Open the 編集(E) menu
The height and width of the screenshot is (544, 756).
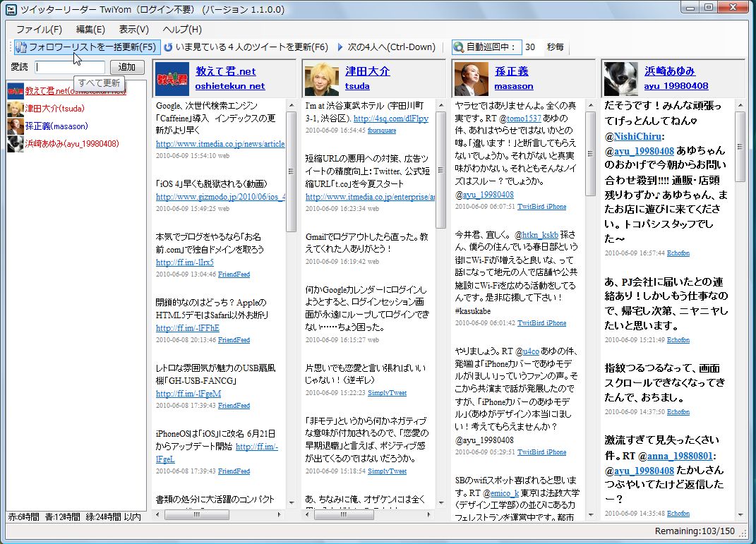pos(90,30)
